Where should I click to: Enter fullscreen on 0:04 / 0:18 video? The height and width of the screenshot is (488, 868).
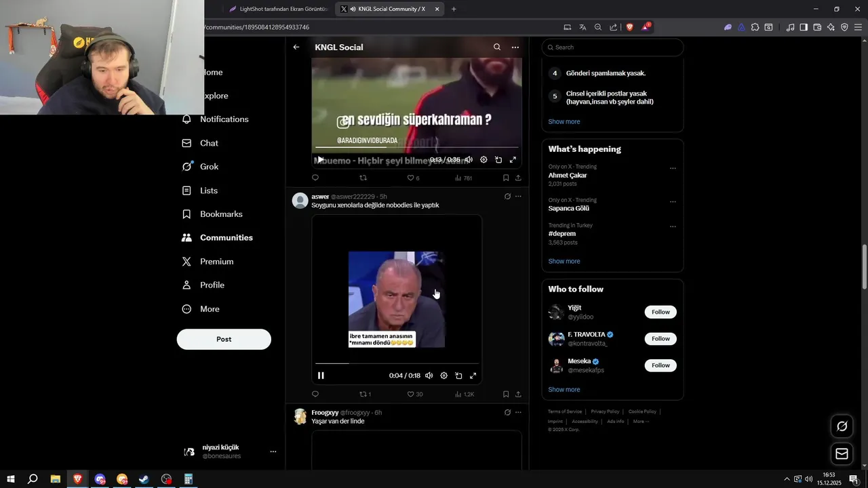pyautogui.click(x=473, y=375)
